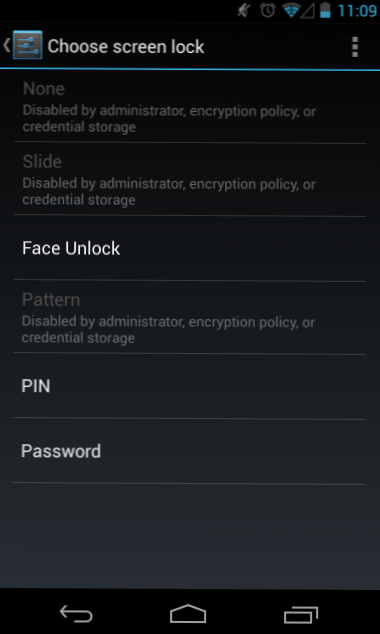Tap the 11:09 clock in status bar
380x634 pixels.
[x=357, y=11]
